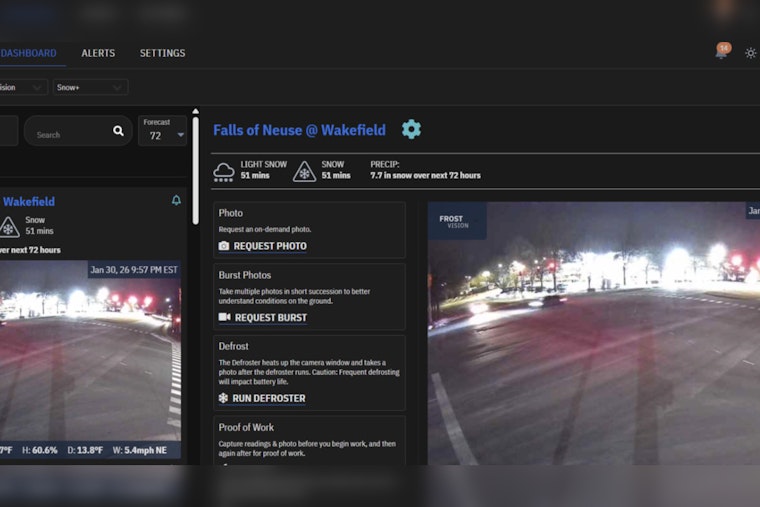Select Light Snow 51 mins text
The width and height of the screenshot is (760, 507).
pos(264,170)
